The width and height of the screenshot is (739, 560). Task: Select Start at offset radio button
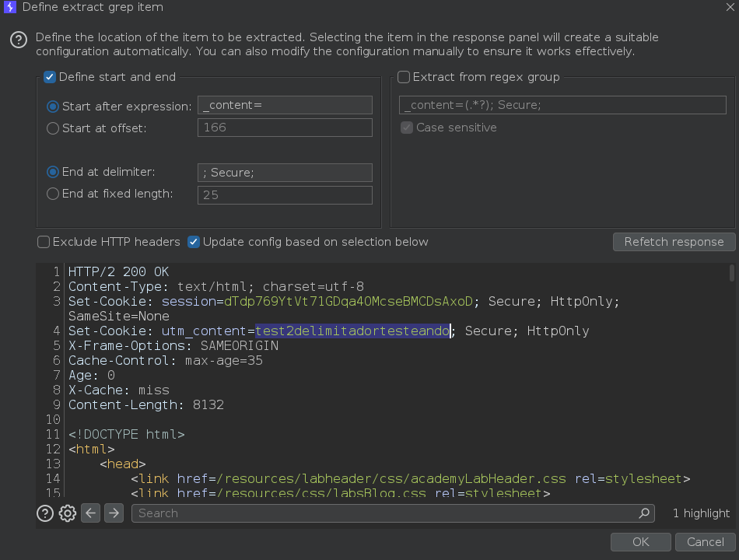pos(53,128)
